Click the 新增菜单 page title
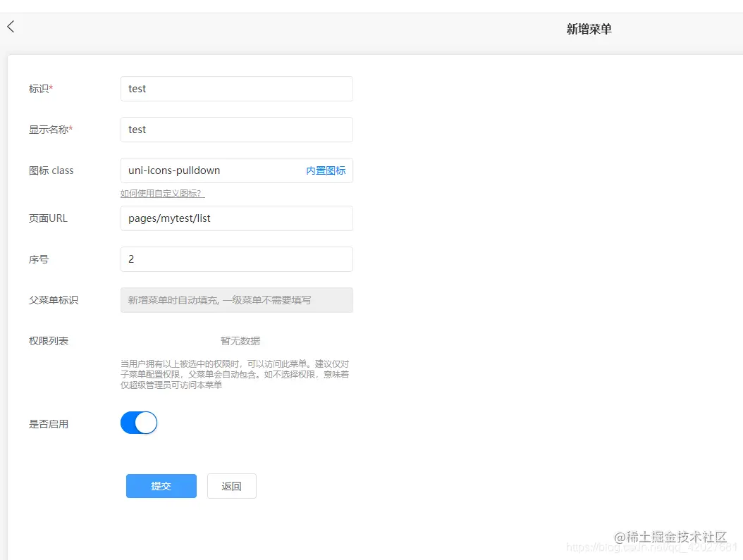Image resolution: width=743 pixels, height=560 pixels. (589, 29)
